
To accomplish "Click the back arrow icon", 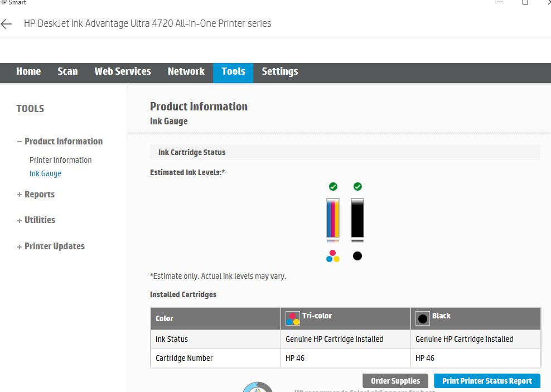I will (x=7, y=23).
